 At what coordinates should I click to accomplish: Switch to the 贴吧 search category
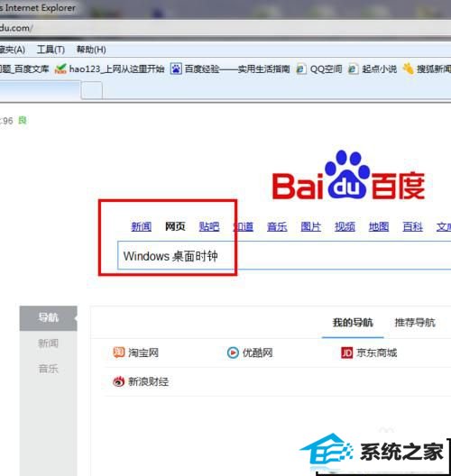(x=209, y=226)
